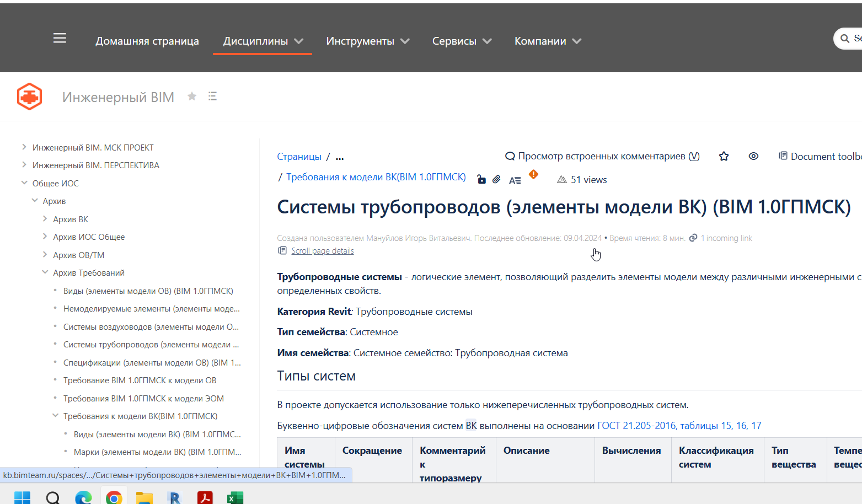
Task: Collapse the Архив tree node
Action: coord(35,200)
